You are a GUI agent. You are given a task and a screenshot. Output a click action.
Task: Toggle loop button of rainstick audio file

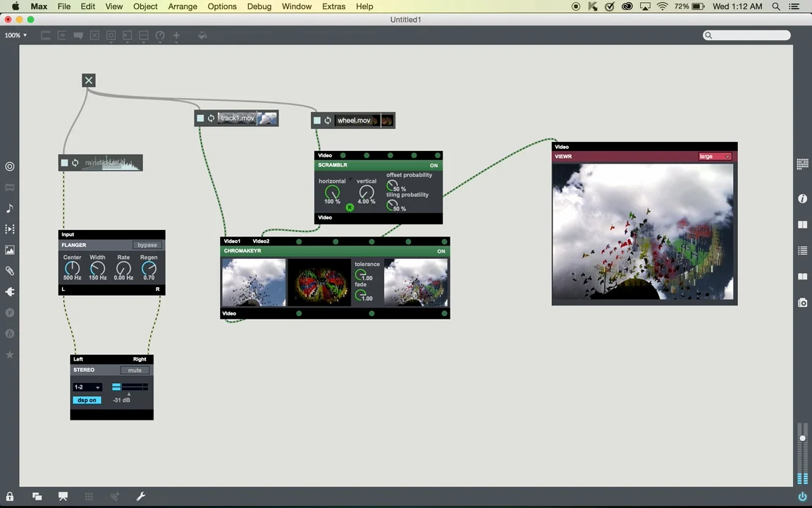75,163
